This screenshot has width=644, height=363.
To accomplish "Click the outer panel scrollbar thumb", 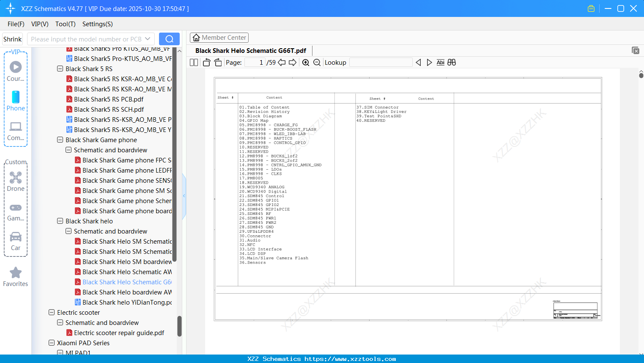I will pos(179,326).
